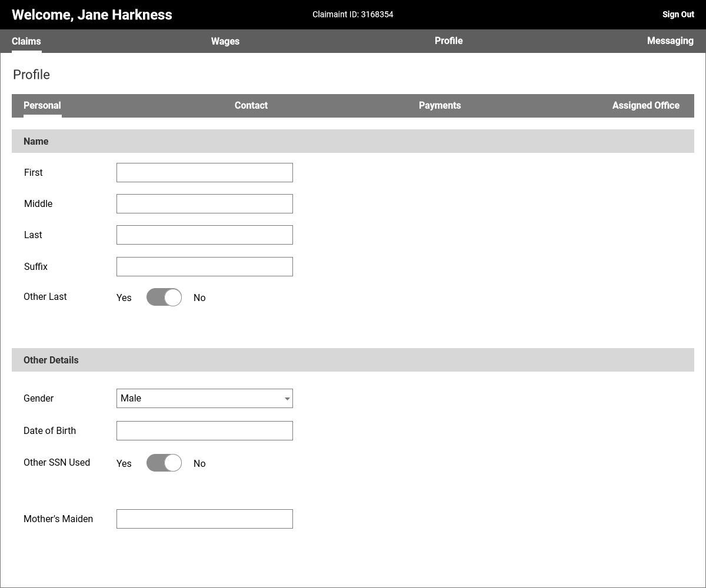Screen dimensions: 706x588
Task: Focus the Middle name text box
Action: [x=204, y=204]
